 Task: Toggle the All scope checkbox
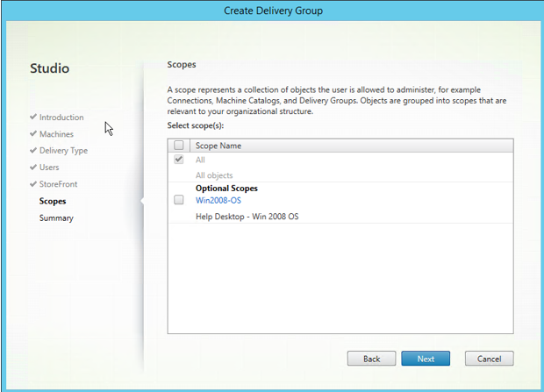tap(179, 160)
